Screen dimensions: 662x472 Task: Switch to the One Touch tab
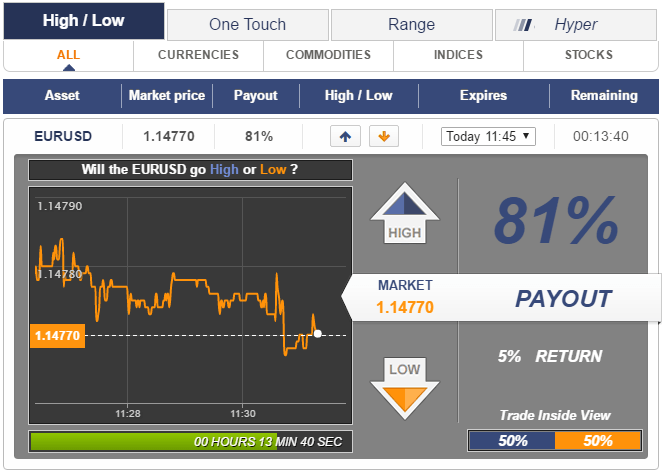248,25
